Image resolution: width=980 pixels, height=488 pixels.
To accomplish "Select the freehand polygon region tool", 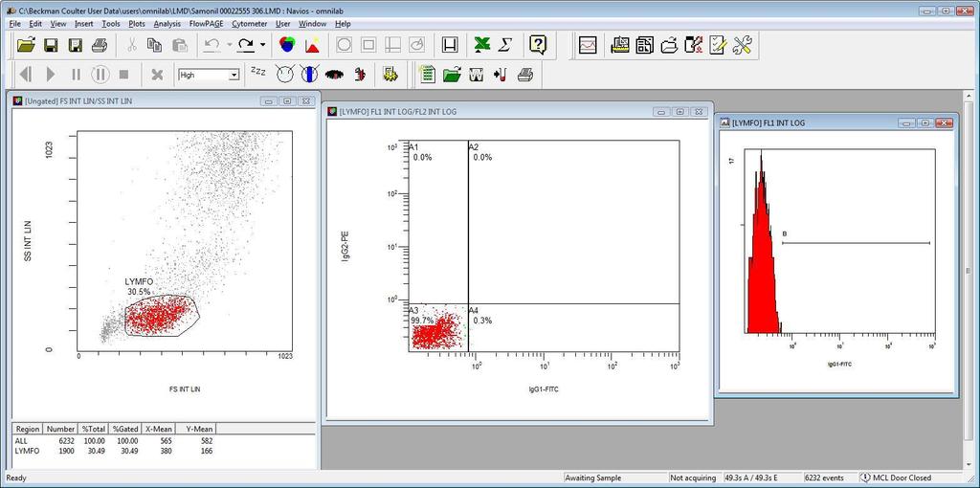I will coord(416,45).
